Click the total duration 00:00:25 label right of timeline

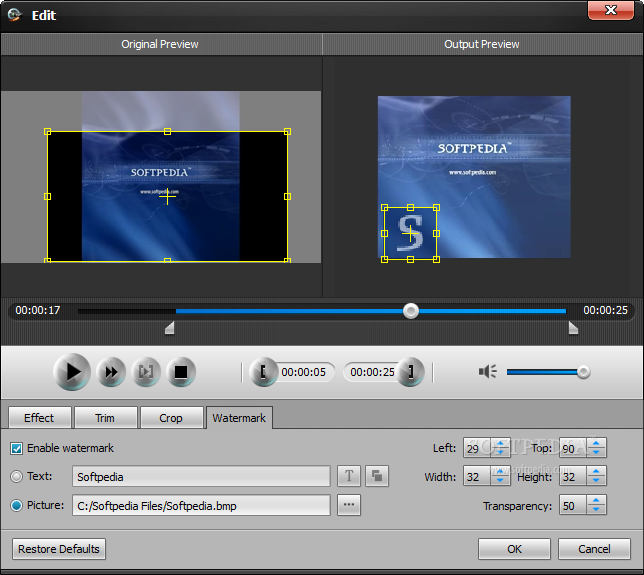pyautogui.click(x=605, y=310)
